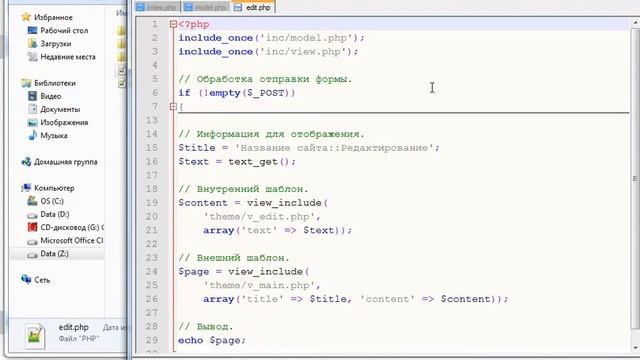
Task: Expand the folded block on line 7
Action: (x=173, y=107)
